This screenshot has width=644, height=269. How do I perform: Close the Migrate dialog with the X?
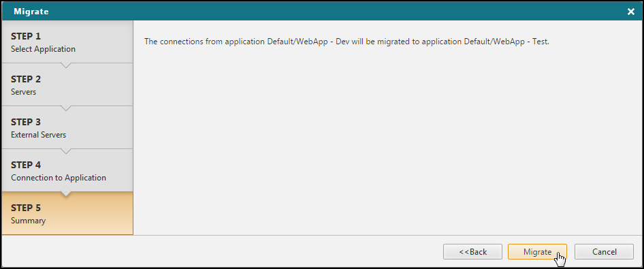pos(631,12)
